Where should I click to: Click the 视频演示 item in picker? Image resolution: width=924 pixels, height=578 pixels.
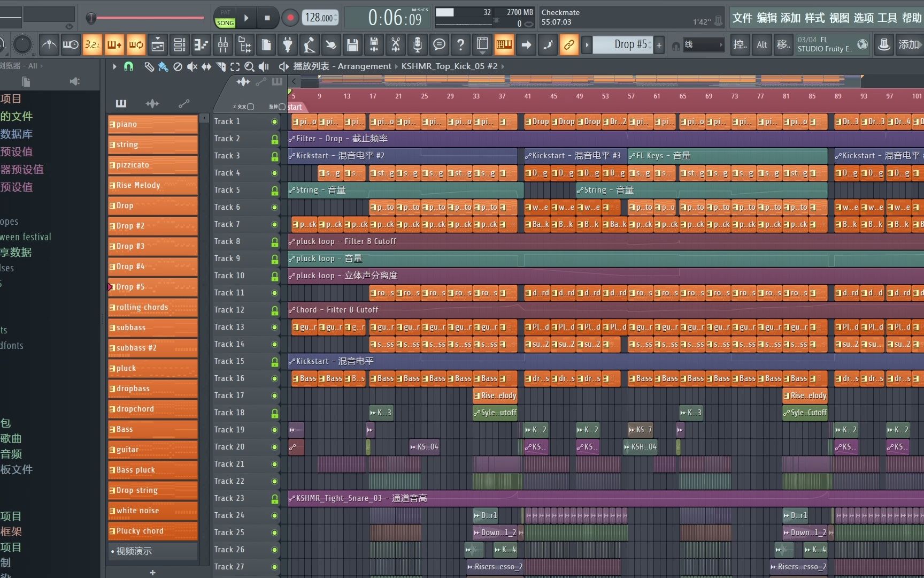click(153, 551)
